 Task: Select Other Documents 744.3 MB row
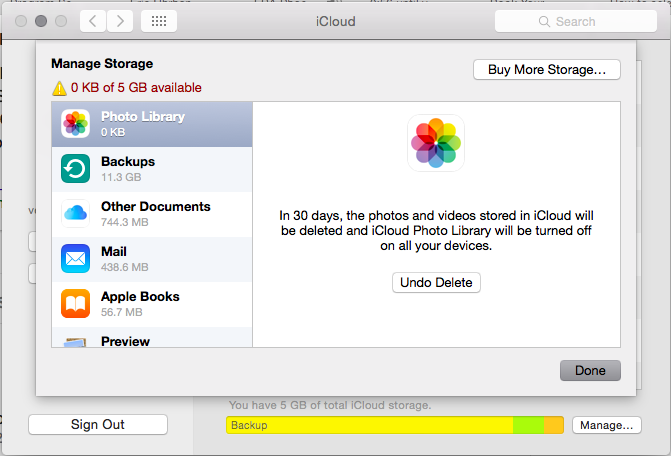click(x=152, y=214)
